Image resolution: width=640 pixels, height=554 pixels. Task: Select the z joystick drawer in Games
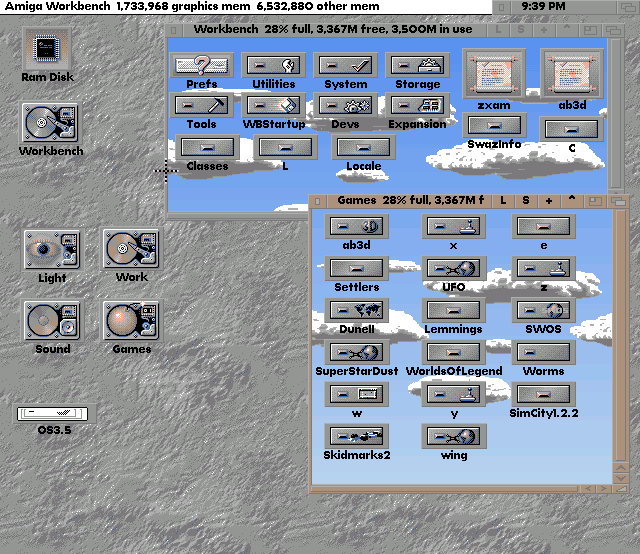coord(543,268)
